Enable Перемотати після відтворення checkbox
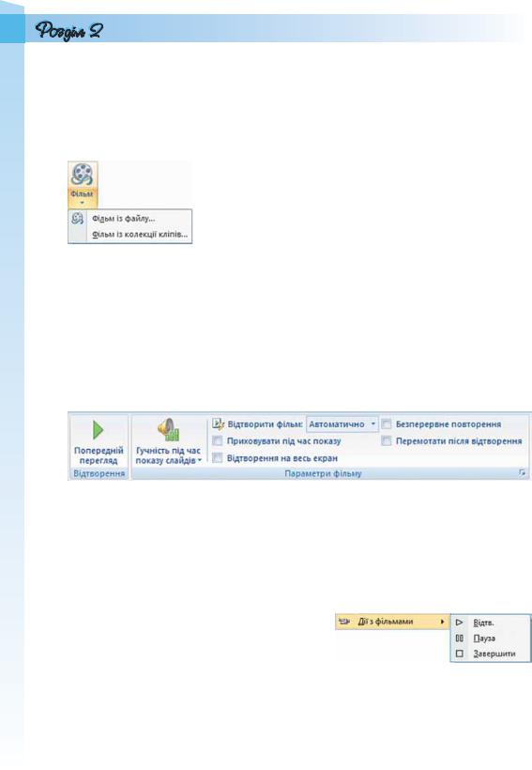532x770 pixels. pyautogui.click(x=387, y=441)
